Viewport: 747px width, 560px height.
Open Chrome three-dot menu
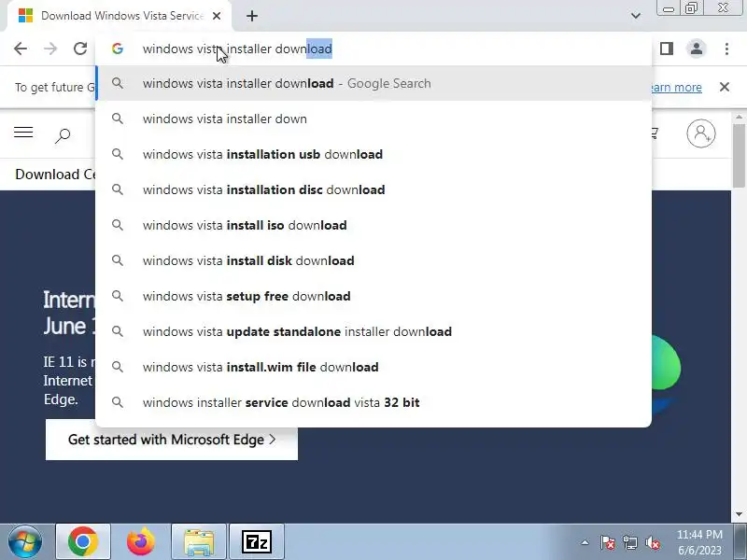point(726,49)
